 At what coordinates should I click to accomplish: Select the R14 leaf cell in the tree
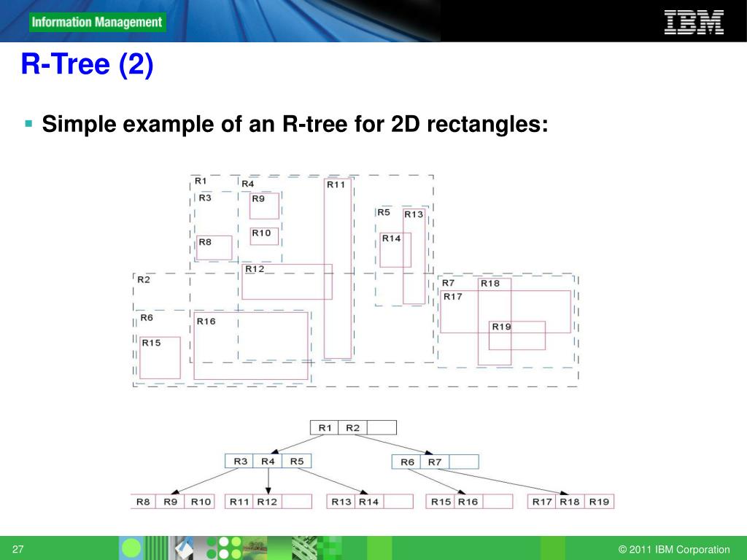[x=369, y=502]
